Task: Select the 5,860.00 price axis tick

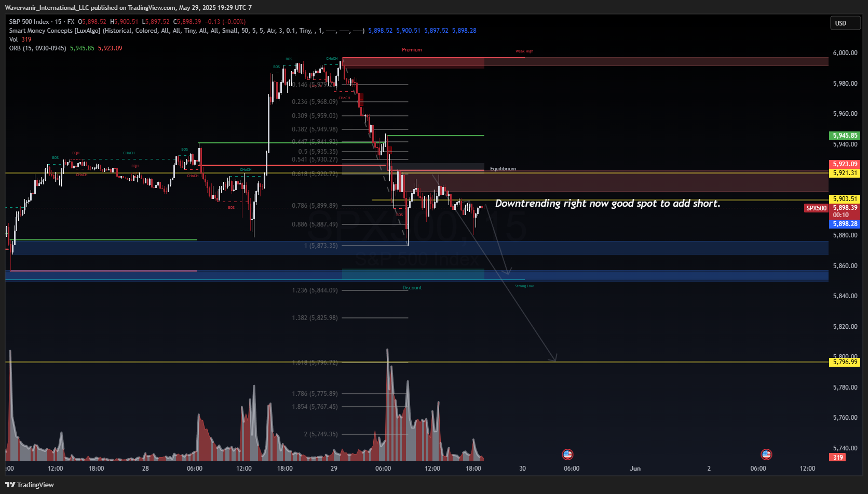Action: (x=845, y=266)
